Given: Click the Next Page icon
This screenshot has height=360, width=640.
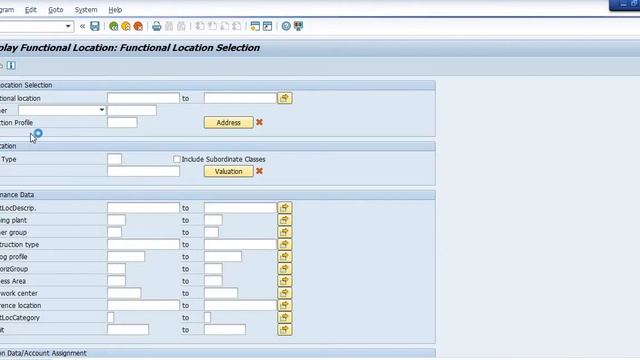Looking at the screenshot, I should tap(224, 27).
